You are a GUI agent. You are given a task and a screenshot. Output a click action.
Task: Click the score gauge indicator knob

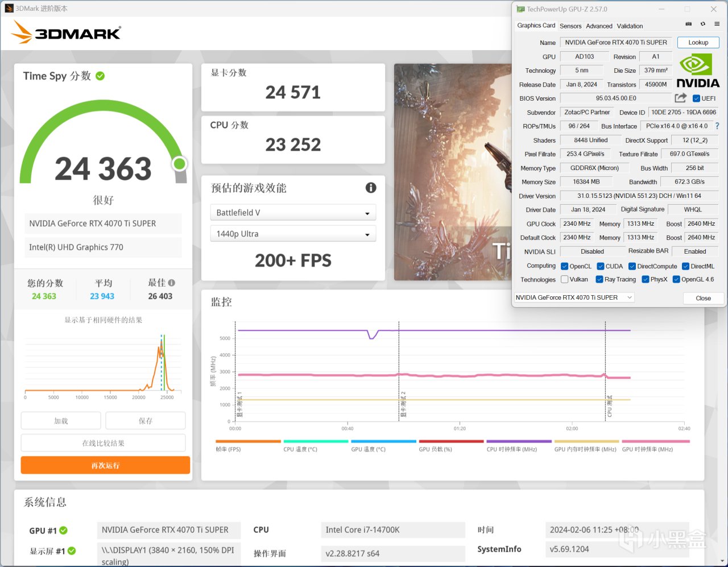pos(180,164)
